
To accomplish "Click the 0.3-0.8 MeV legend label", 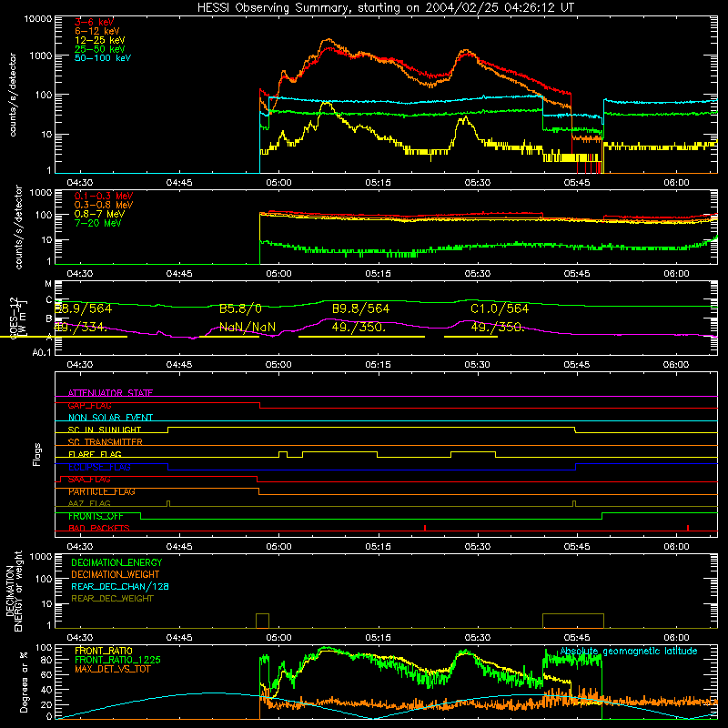I will tap(104, 205).
